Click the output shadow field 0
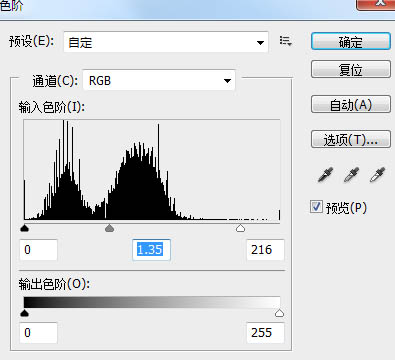The height and width of the screenshot is (360, 395). [x=39, y=332]
